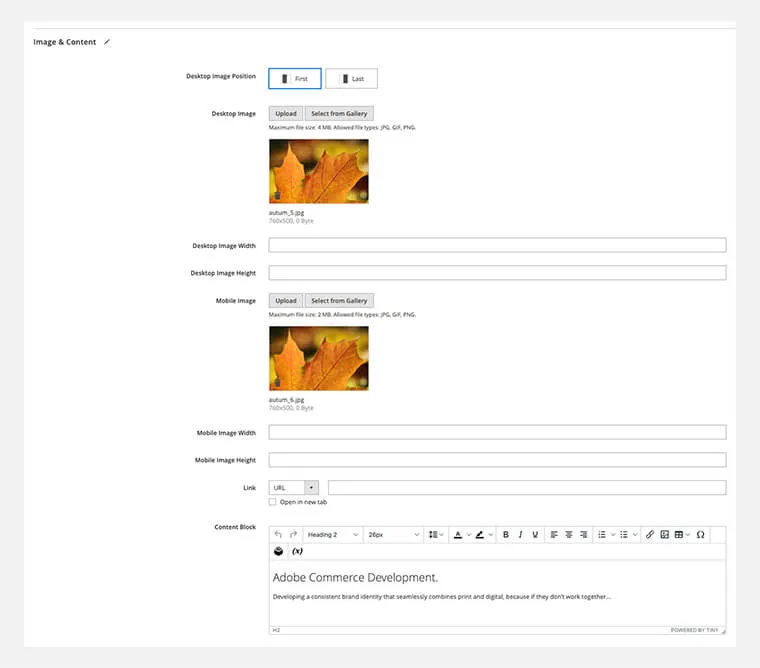Click the mobile autumn leaf thumbnail
Viewport: 760px width, 668px height.
pos(319,358)
